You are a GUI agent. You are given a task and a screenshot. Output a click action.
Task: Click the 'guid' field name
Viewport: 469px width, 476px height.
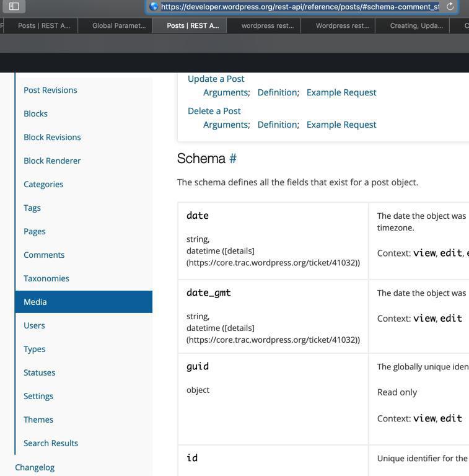tap(198, 367)
